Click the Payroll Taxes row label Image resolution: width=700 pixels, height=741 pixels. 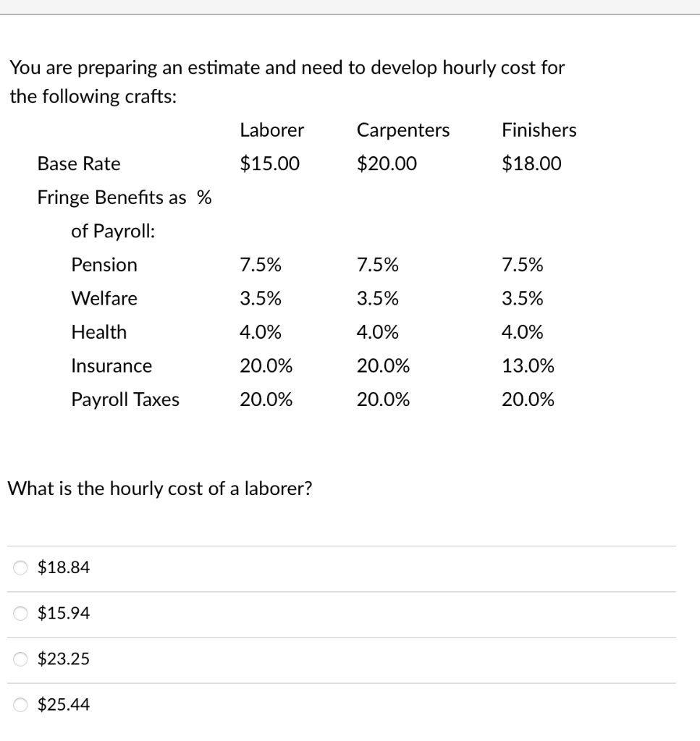click(125, 399)
